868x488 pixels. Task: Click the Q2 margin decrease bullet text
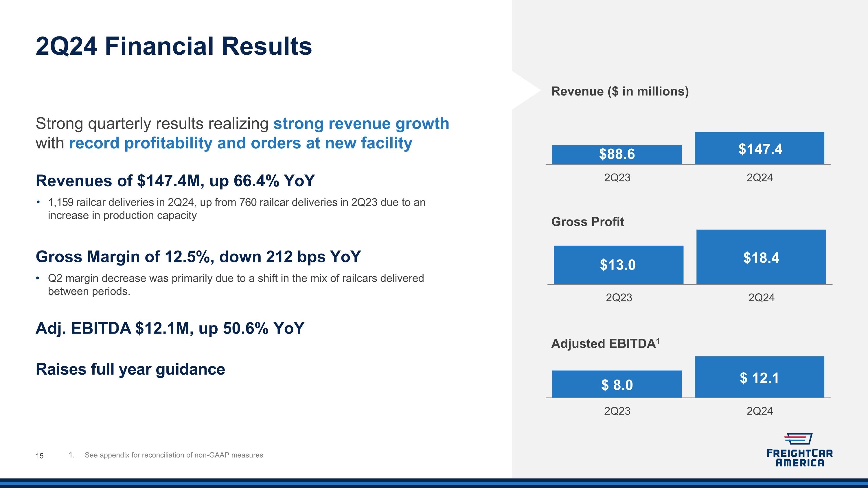pos(236,285)
